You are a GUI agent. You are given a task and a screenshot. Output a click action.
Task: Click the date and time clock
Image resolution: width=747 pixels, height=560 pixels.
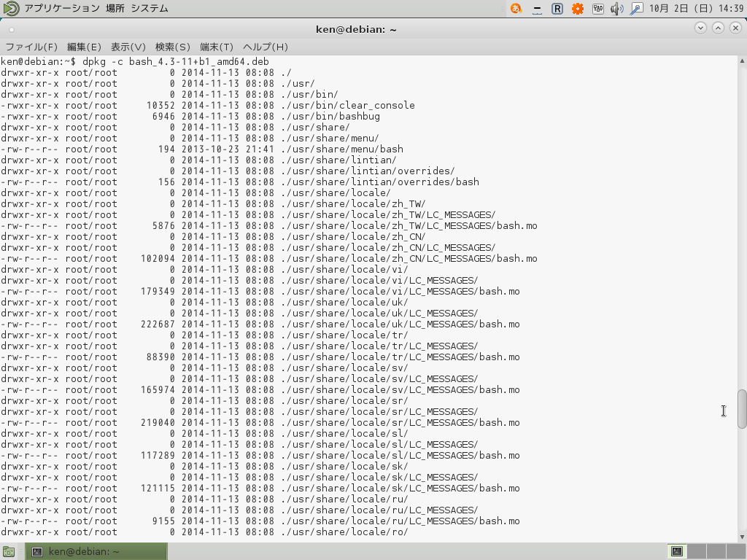696,9
